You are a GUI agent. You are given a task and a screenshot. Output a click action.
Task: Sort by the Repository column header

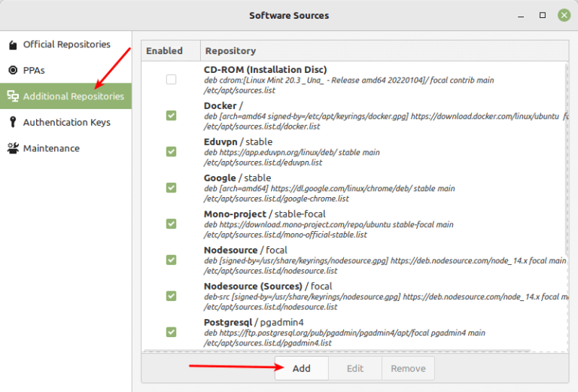coord(230,51)
